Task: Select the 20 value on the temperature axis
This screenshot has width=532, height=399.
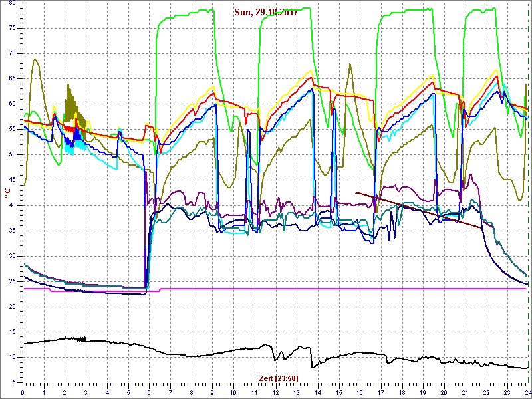Action: pyautogui.click(x=13, y=307)
